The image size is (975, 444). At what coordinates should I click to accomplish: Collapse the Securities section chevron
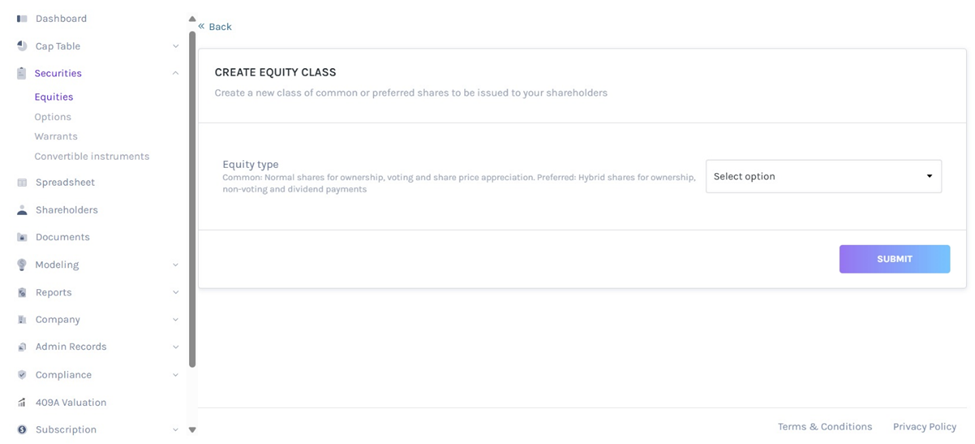[176, 73]
